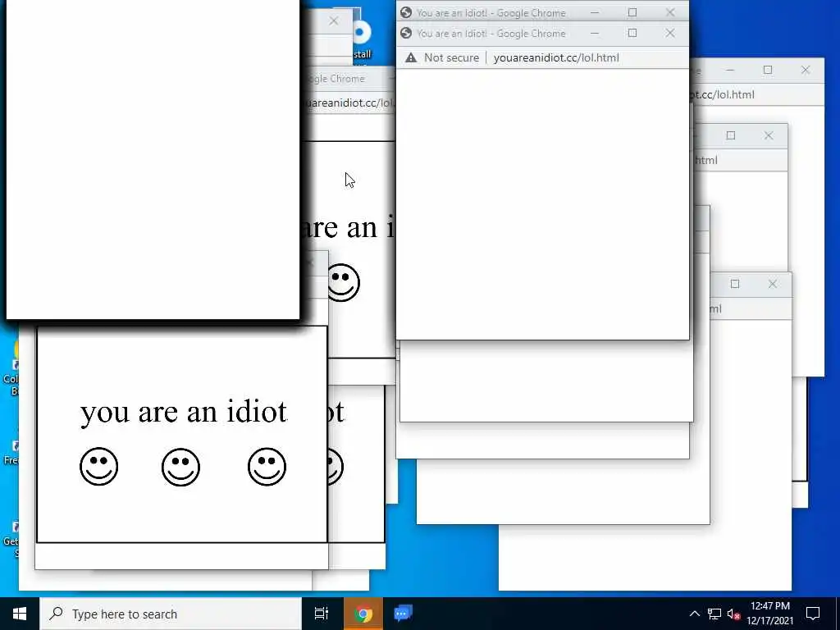840x630 pixels.
Task: Click the taskbar search box
Action: [171, 614]
